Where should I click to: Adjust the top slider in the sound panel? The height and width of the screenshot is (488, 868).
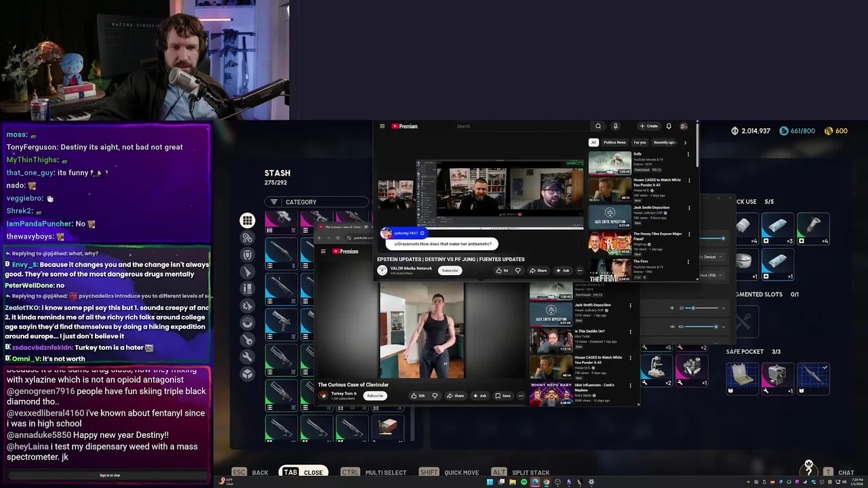coord(712,239)
